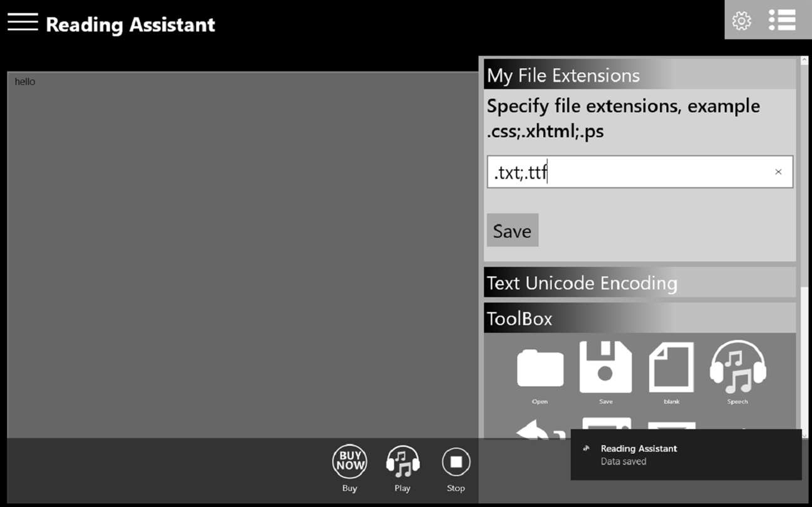Click into the file extensions text box
Screen dimensions: 812x507
point(640,172)
